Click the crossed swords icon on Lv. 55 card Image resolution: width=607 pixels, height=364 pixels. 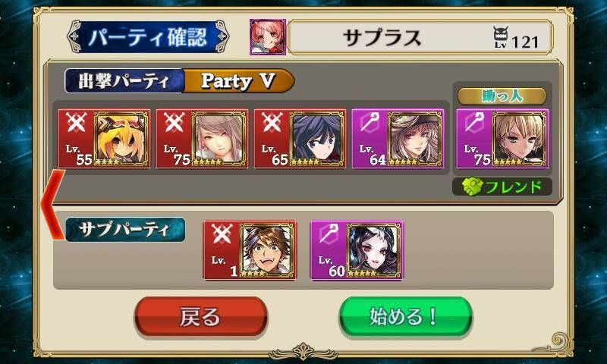pyautogui.click(x=75, y=123)
